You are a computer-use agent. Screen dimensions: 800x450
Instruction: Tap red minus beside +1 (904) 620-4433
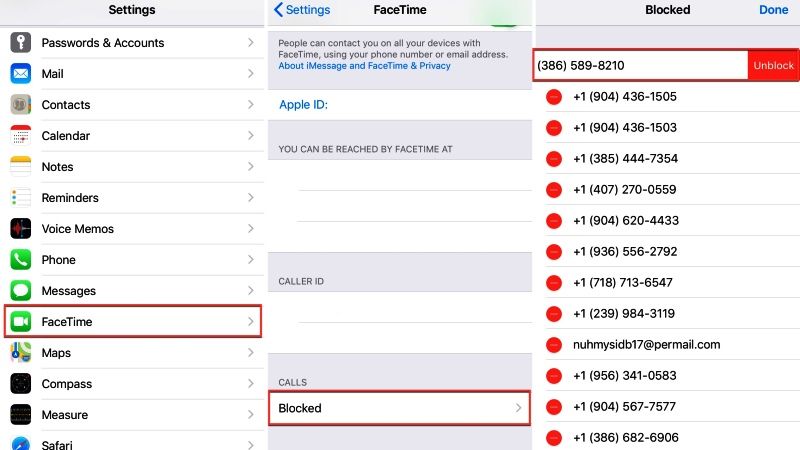pyautogui.click(x=554, y=221)
